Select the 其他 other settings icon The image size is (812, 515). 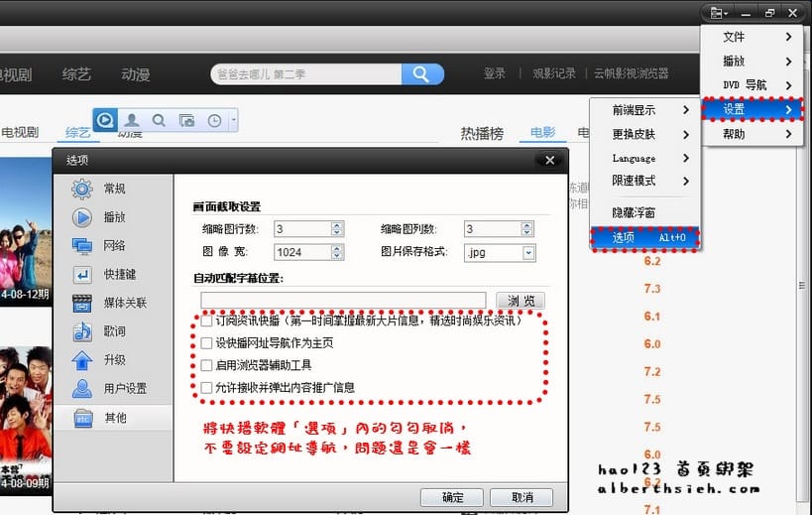pyautogui.click(x=83, y=418)
